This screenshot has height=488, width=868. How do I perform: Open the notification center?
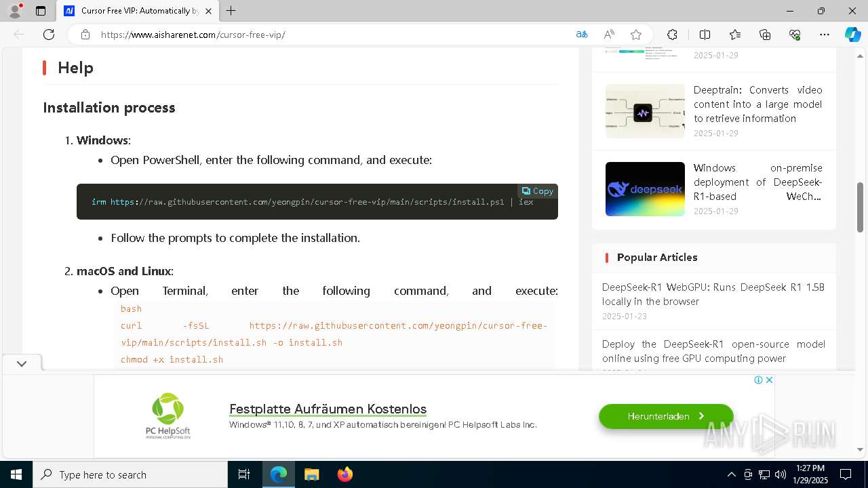pos(846,474)
